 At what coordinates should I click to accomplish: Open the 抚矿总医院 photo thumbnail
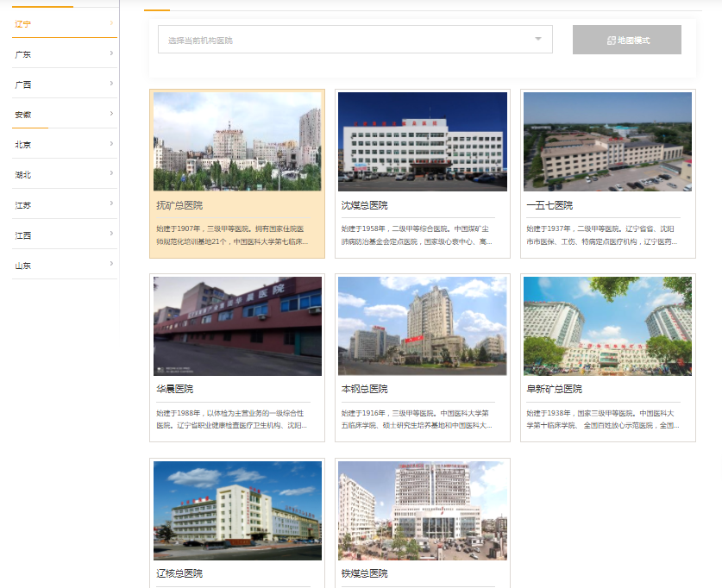[237, 141]
